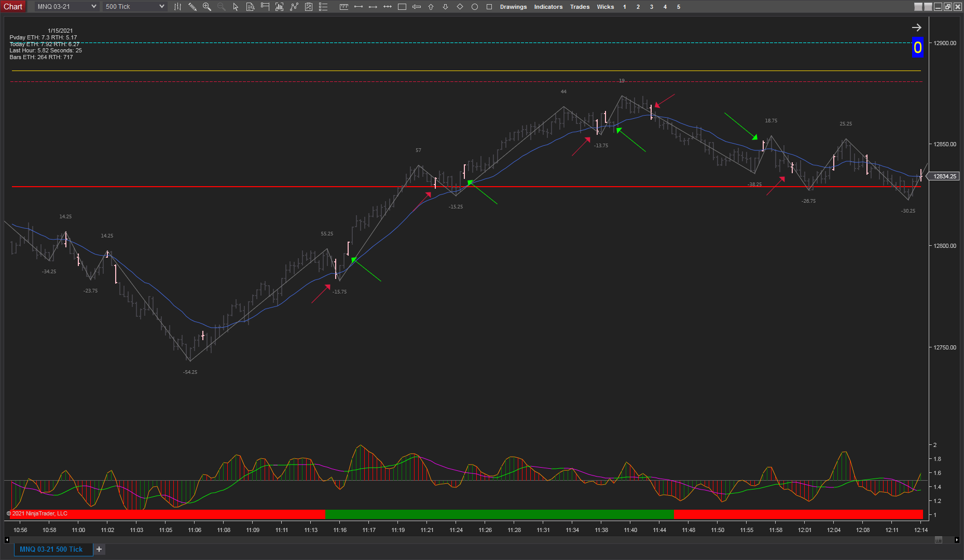Open the Data Box icon

point(250,7)
